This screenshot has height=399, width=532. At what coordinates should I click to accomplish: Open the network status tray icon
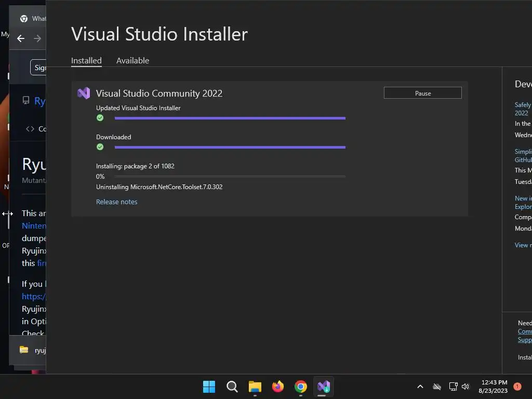point(453,387)
